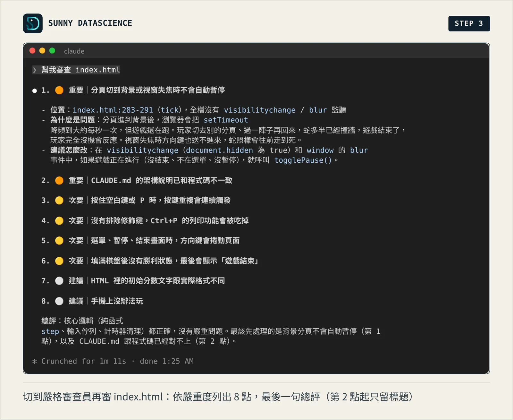Select heading 按住空白鍵或 P 時，按鍵重複會連續觸發

(161, 201)
